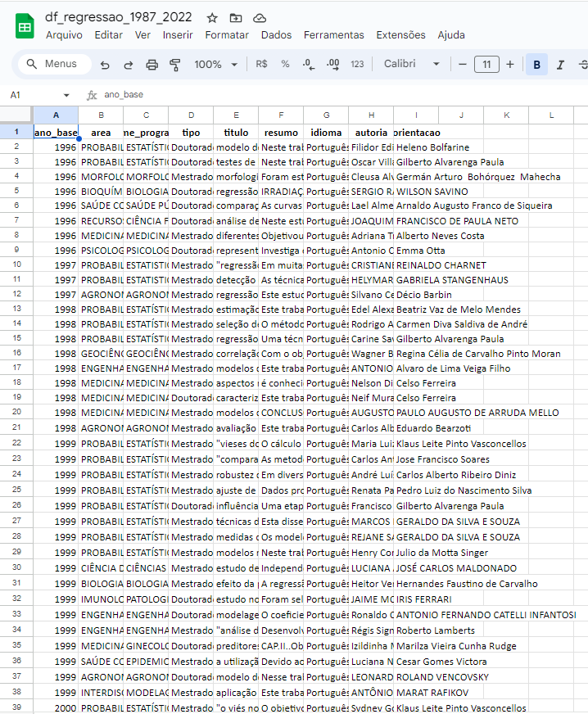Select column D header
Viewport: 588px width, 714px height.
191,115
